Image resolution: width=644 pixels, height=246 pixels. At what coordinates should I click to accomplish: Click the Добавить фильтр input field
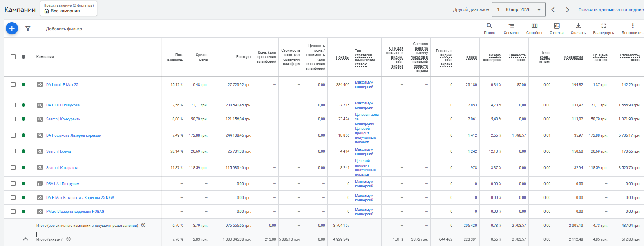(64, 29)
